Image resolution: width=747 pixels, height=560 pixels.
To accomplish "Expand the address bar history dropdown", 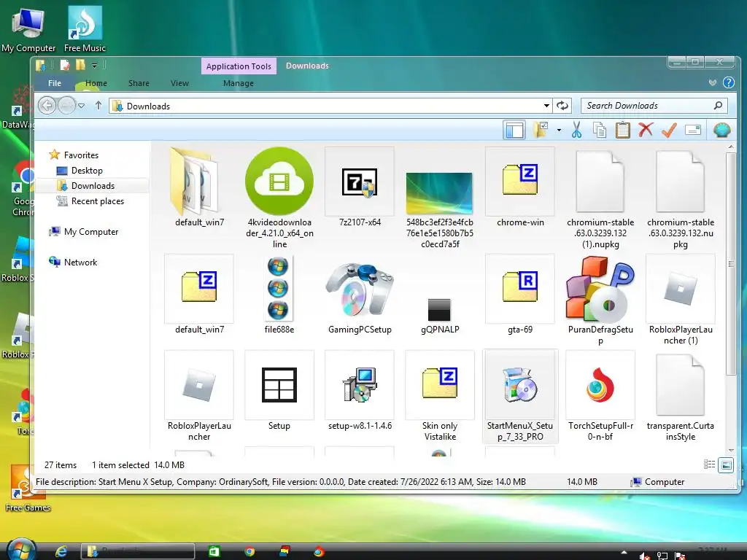I will click(546, 106).
